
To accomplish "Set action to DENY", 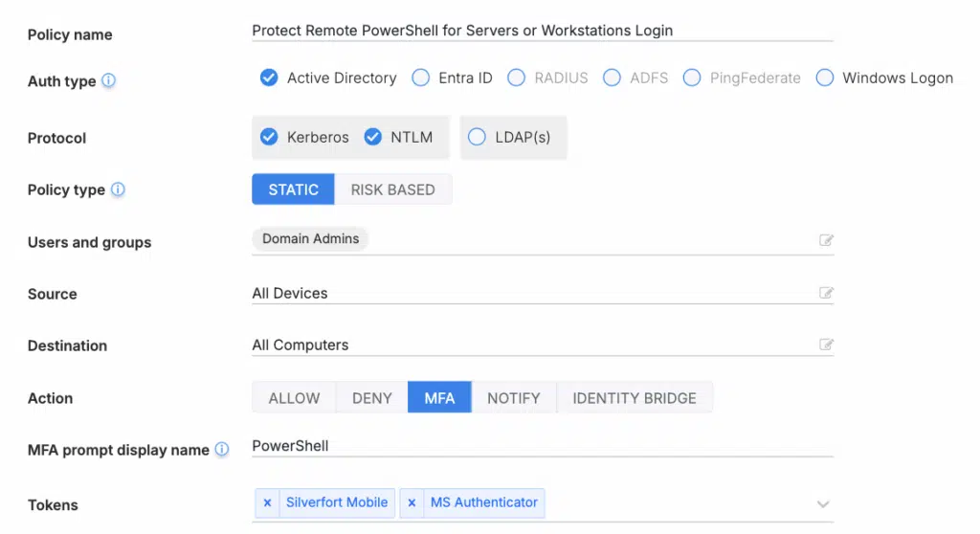I will click(371, 398).
